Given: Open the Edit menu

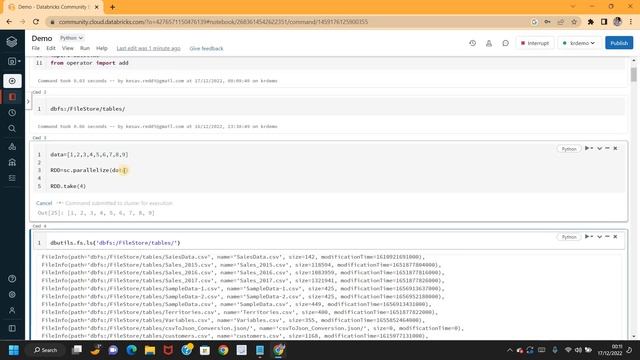Looking at the screenshot, I should tap(51, 48).
